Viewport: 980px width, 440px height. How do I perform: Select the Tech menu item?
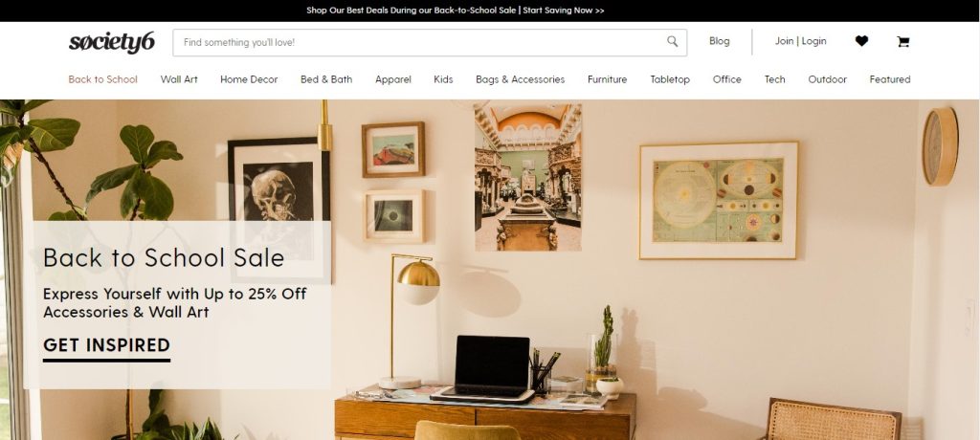774,79
